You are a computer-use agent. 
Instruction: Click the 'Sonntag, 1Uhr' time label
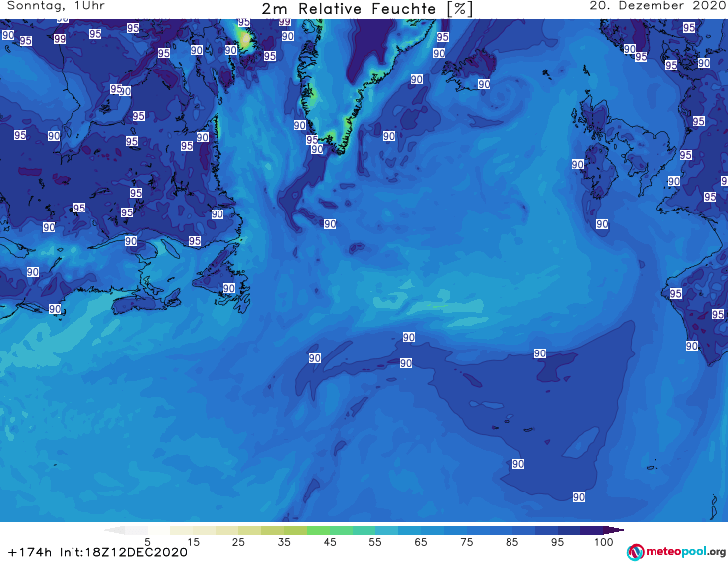(56, 6)
